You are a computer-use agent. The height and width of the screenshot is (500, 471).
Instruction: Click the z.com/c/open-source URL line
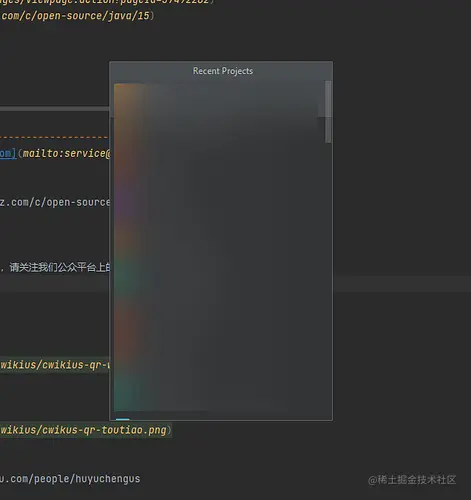click(55, 202)
